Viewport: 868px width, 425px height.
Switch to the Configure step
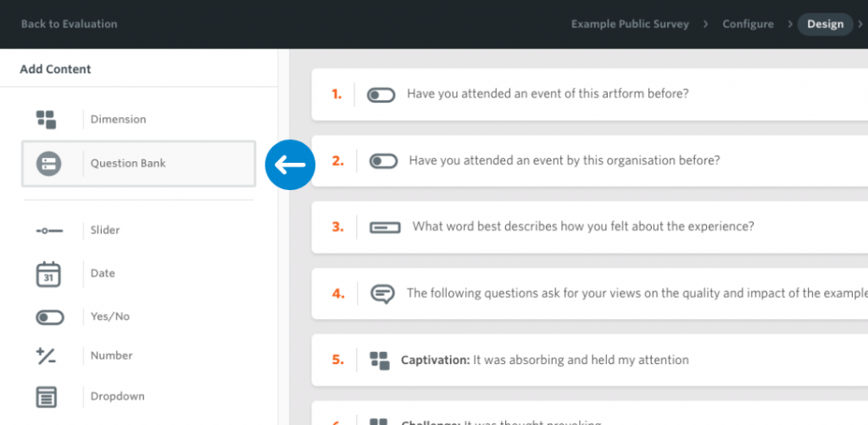(x=748, y=25)
